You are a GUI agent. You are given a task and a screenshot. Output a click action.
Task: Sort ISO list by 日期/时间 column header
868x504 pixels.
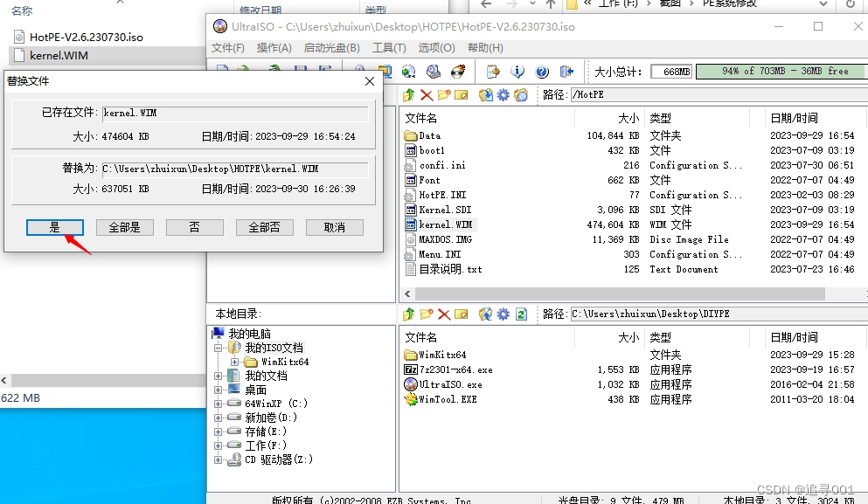794,118
